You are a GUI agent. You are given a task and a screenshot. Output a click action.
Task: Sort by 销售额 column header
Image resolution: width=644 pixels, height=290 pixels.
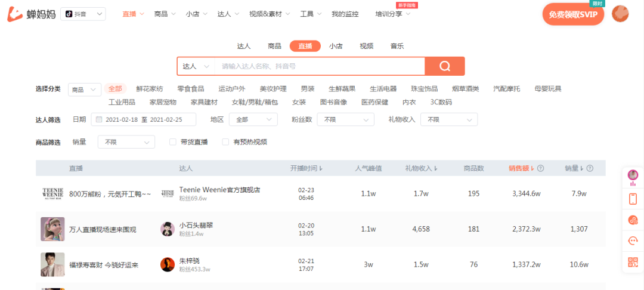tap(521, 168)
